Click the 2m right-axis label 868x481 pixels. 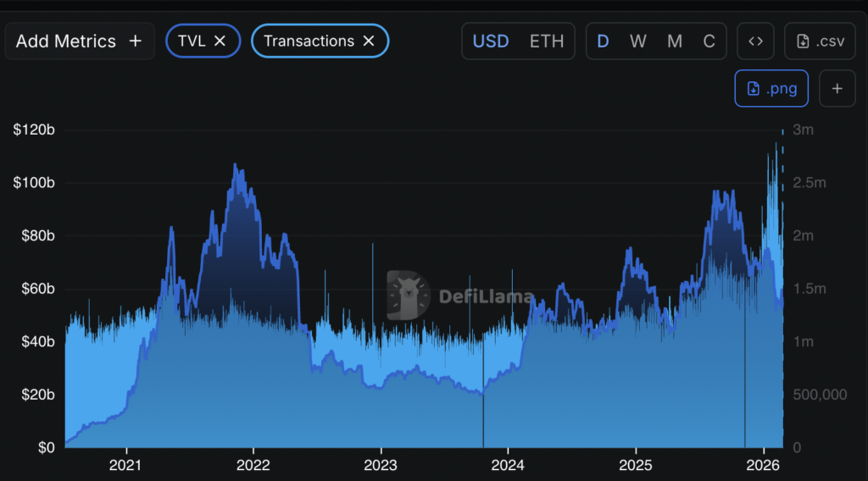click(804, 236)
